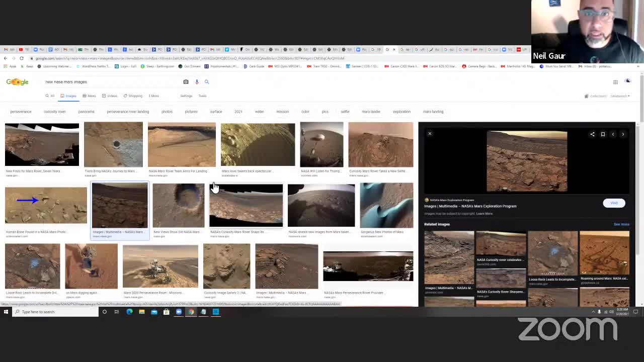Open Microsoft Store from taskbar
The image size is (644, 362).
(167, 312)
